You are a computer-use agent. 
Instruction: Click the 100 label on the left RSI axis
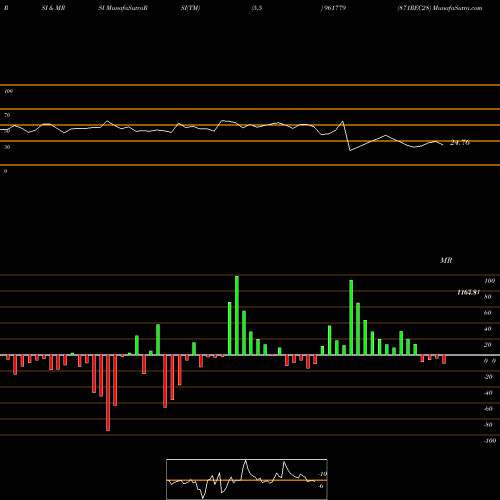coord(8,91)
